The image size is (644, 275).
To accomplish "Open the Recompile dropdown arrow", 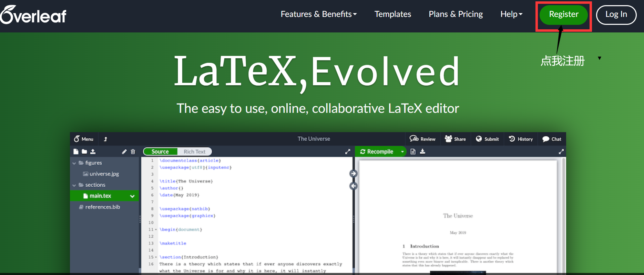I will tap(402, 151).
